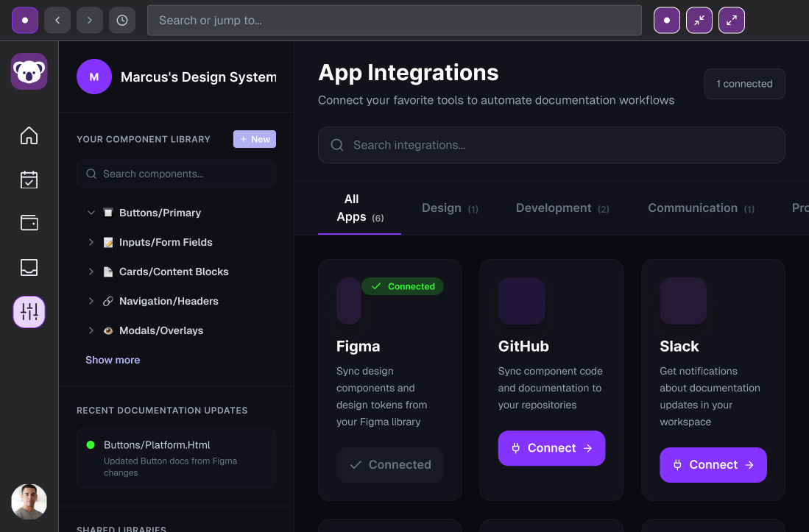Select the sliders integrations icon in the sidebar

tap(29, 312)
